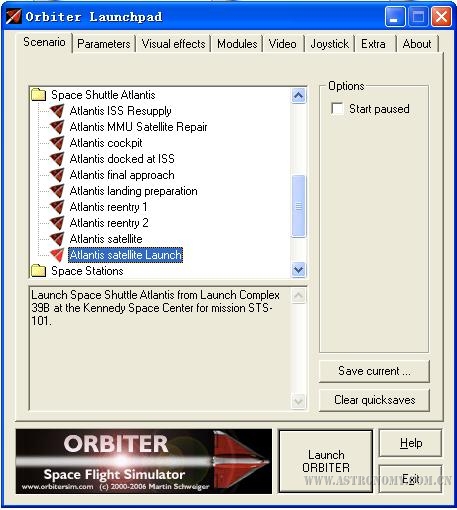Select Atlantis ISS Resupply scenario text
Screen dimensions: 457x510
(x=120, y=111)
